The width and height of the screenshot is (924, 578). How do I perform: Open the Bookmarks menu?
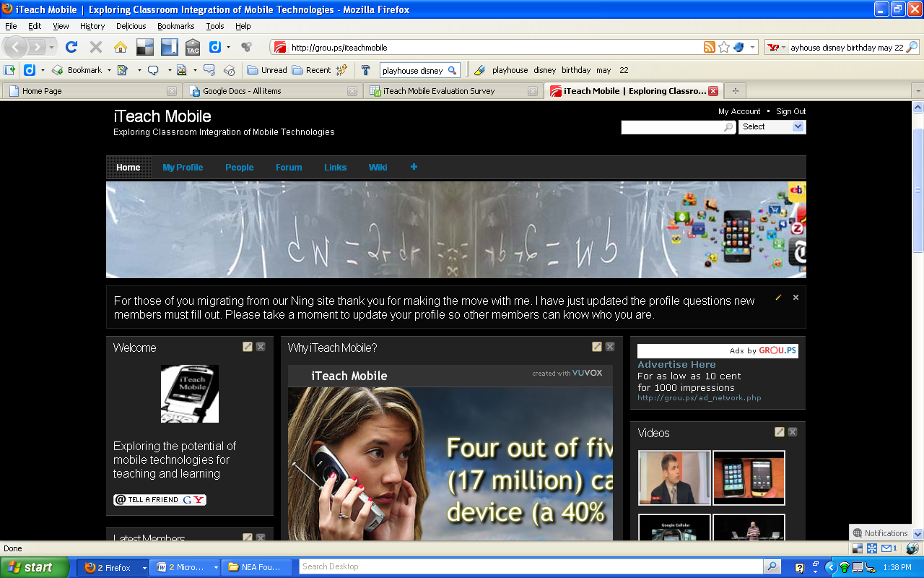(176, 26)
